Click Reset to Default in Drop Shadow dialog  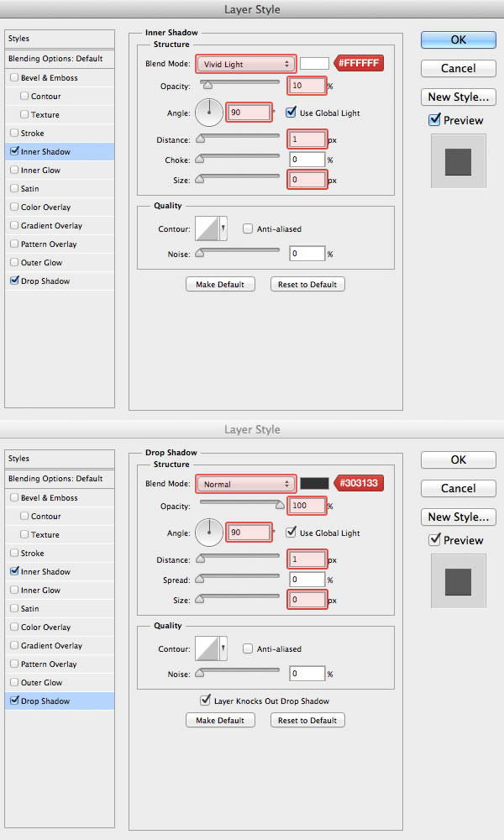pos(307,721)
